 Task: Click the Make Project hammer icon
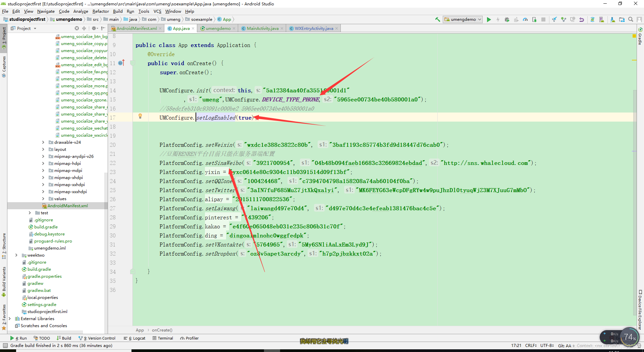(x=437, y=19)
